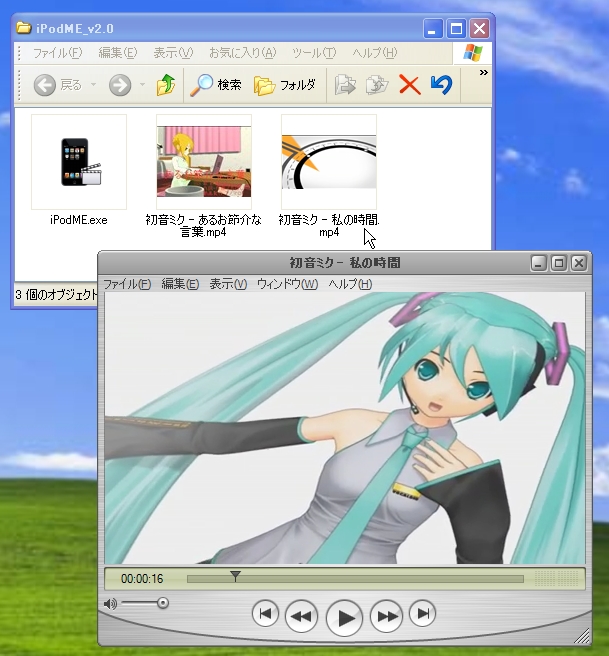Open the ファイル(F) menu in Explorer window

[x=57, y=53]
